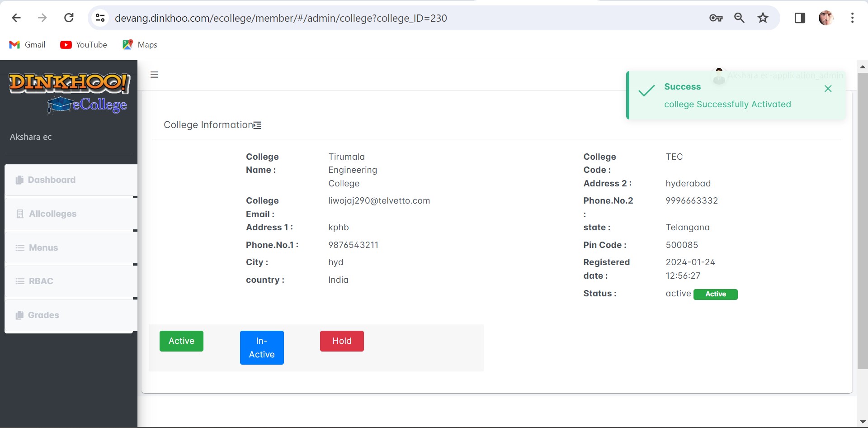Click the RBAC list icon

point(20,281)
